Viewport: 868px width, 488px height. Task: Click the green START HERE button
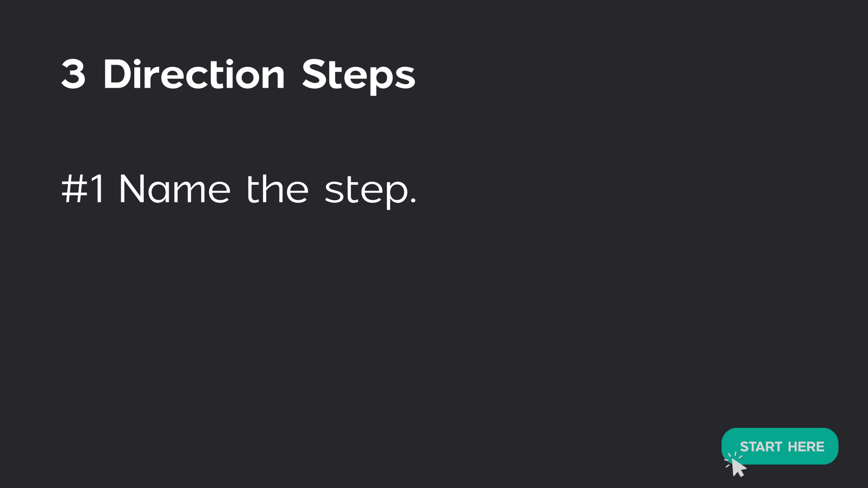pyautogui.click(x=779, y=446)
